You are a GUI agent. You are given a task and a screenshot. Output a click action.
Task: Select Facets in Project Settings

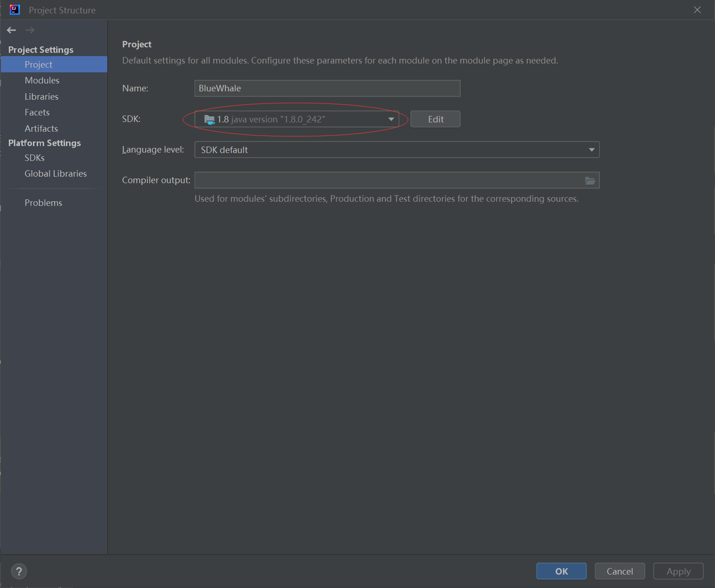click(x=37, y=112)
